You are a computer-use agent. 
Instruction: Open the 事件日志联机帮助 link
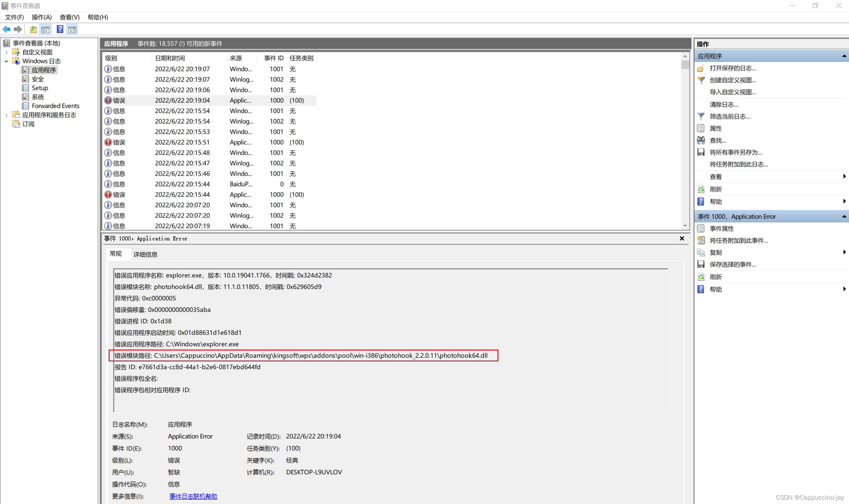[193, 496]
